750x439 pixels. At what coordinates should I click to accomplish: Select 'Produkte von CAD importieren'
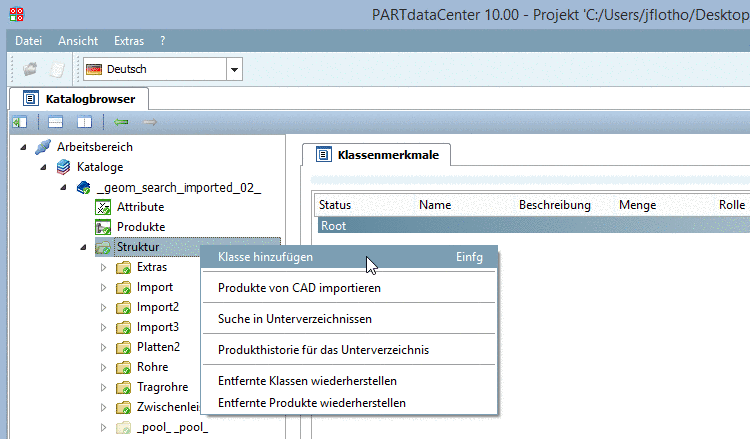point(299,288)
